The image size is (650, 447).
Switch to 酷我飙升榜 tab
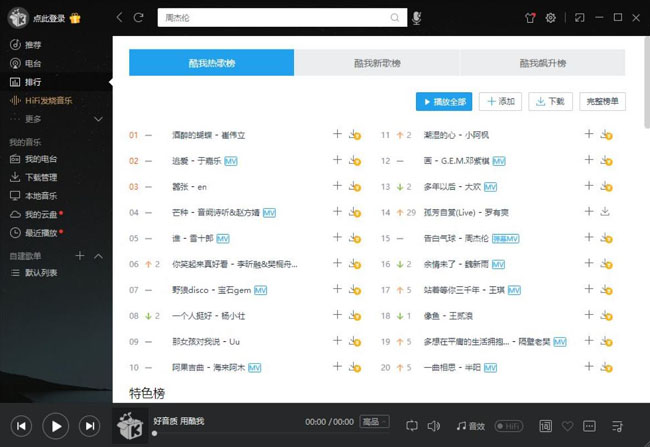pos(542,63)
